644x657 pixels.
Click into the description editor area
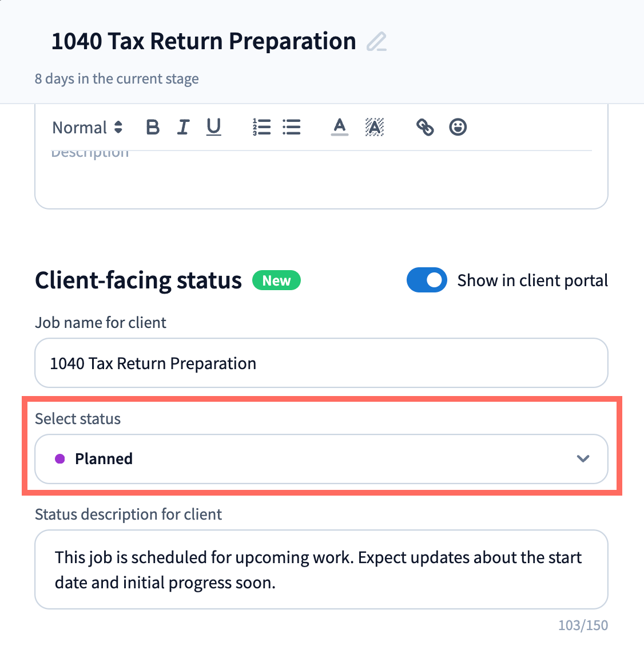(321, 180)
